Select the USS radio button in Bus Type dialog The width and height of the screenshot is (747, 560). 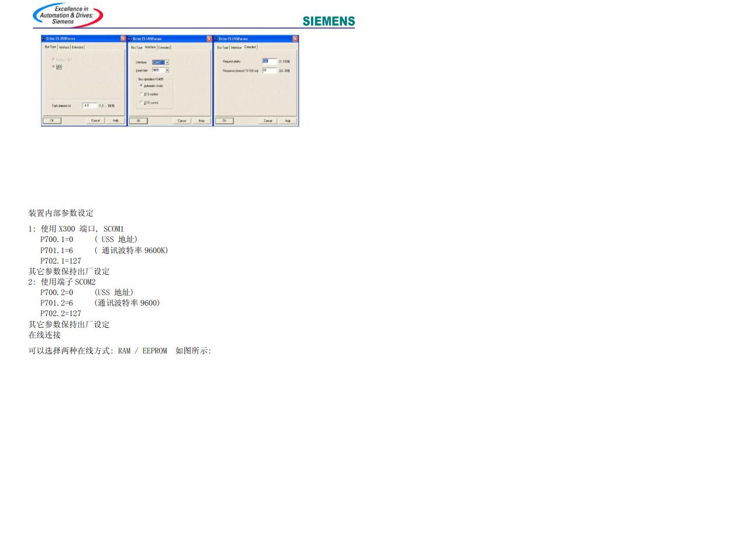[x=54, y=66]
